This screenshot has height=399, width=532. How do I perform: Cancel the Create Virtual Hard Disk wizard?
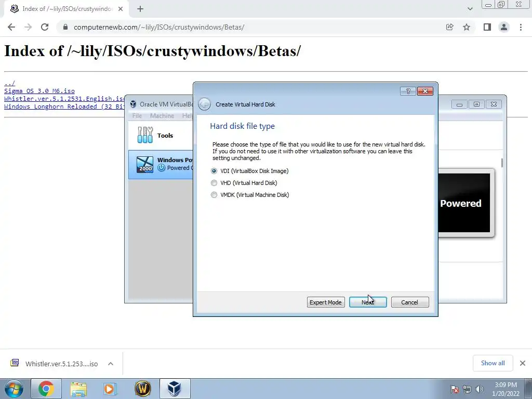[410, 302]
